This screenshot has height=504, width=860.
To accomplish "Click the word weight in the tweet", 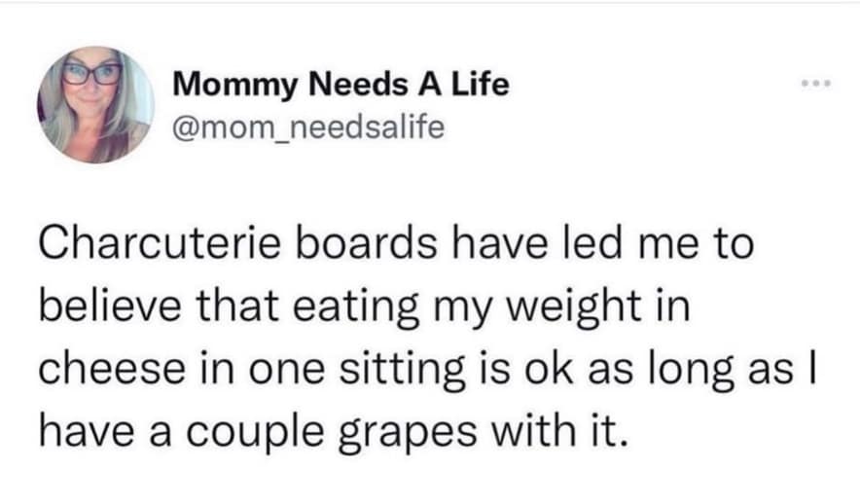I will click(560, 307).
